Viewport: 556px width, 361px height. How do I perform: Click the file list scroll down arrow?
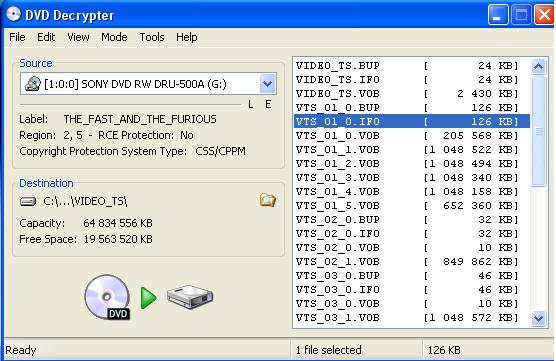click(x=538, y=318)
